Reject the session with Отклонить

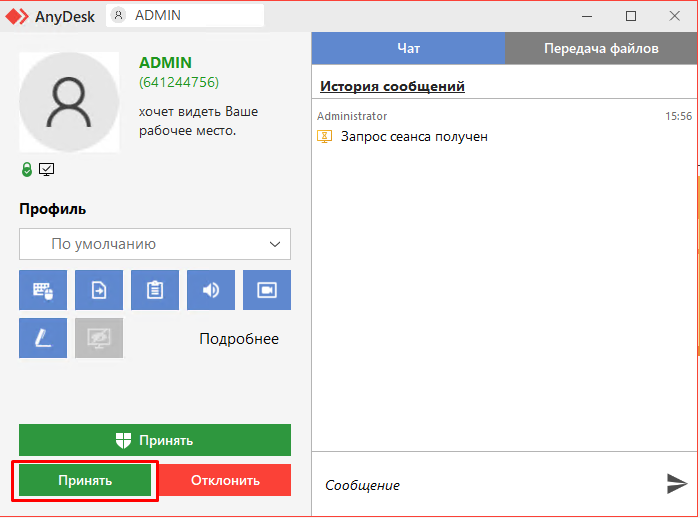coord(225,480)
